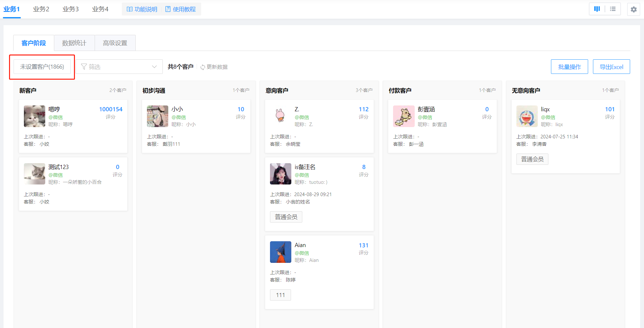Click the 111 tag on Aian card
This screenshot has height=328, width=644.
280,295
